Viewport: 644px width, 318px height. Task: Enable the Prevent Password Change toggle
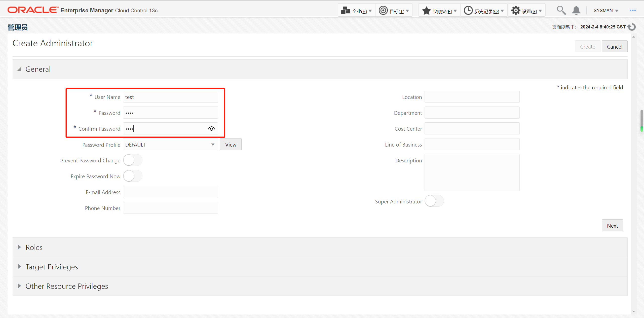tap(133, 160)
